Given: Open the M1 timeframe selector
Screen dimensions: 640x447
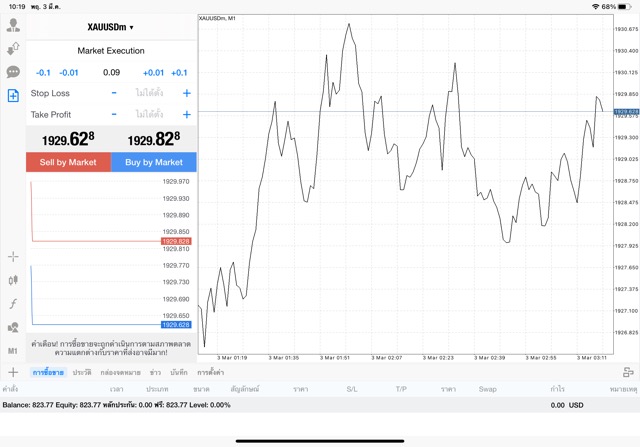Looking at the screenshot, I should tap(13, 351).
